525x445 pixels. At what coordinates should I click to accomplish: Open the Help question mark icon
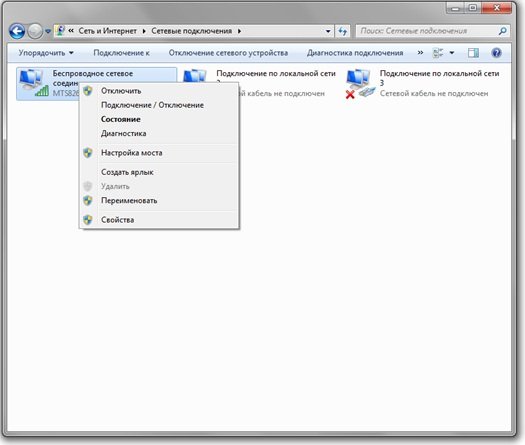pyautogui.click(x=497, y=53)
